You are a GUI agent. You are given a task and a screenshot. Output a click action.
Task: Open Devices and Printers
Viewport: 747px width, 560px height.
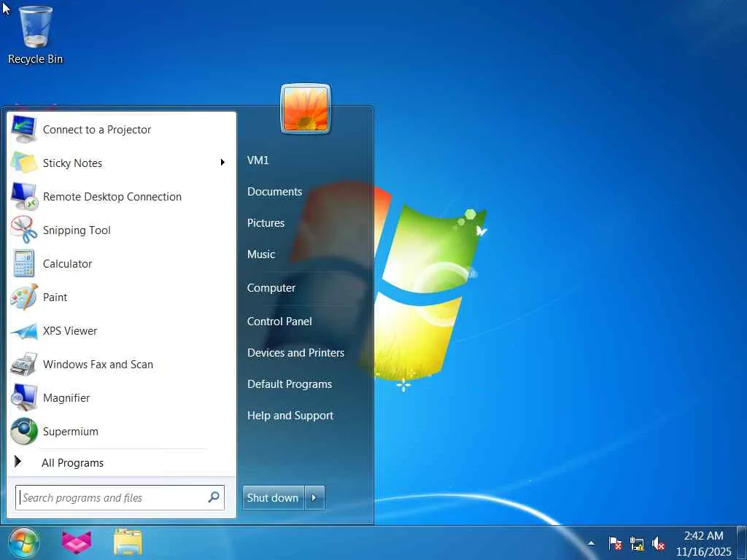(295, 353)
